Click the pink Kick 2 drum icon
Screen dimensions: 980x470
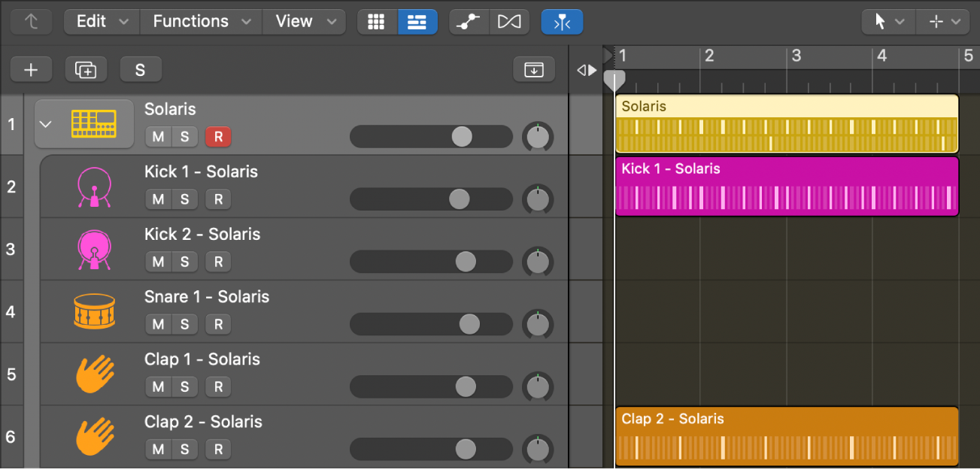pyautogui.click(x=93, y=248)
